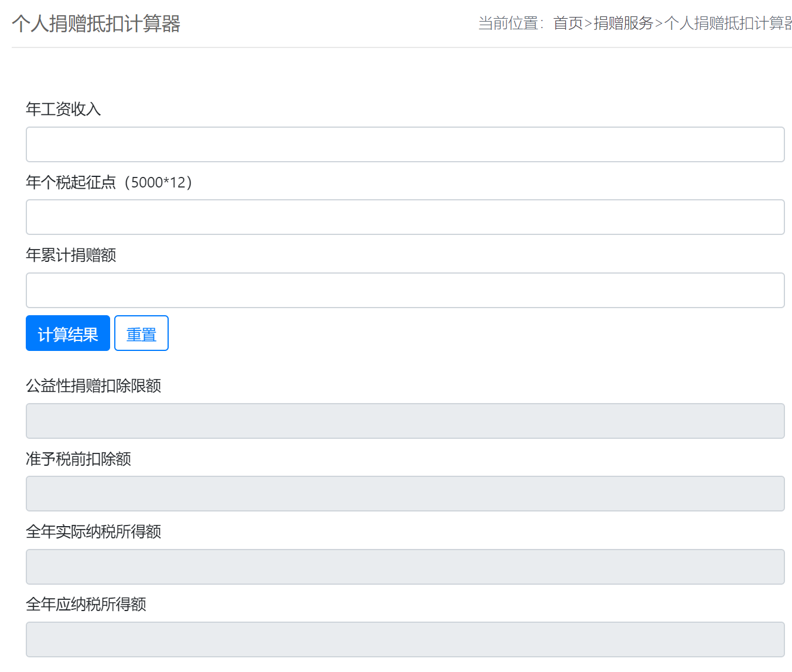Viewport: 792px width, 672px height.
Task: Click the 公益性捐赠扣除限额 result field
Action: 405,421
